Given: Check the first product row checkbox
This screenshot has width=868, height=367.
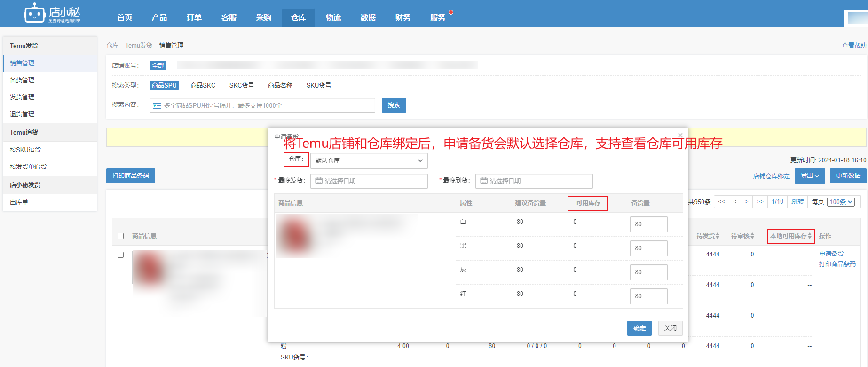Looking at the screenshot, I should [120, 255].
